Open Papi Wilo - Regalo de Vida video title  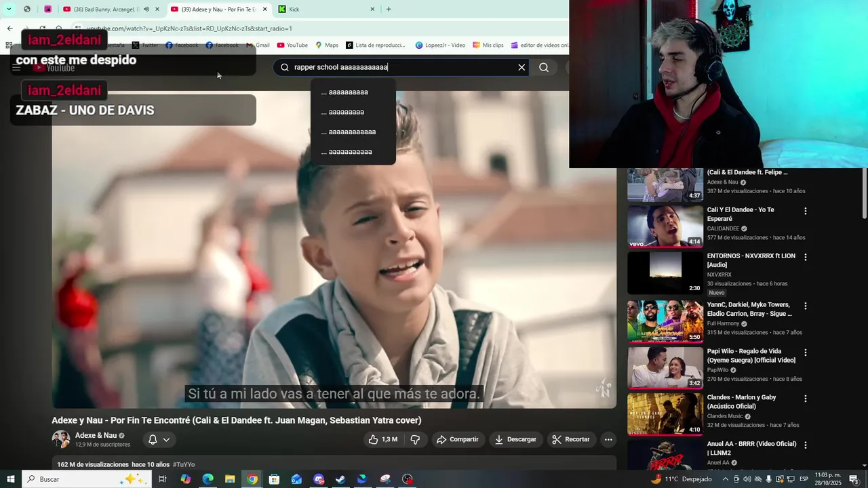click(x=751, y=356)
